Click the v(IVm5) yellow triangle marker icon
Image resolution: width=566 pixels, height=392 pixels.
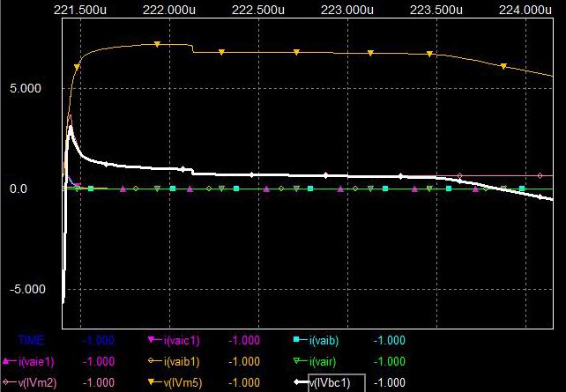(152, 381)
